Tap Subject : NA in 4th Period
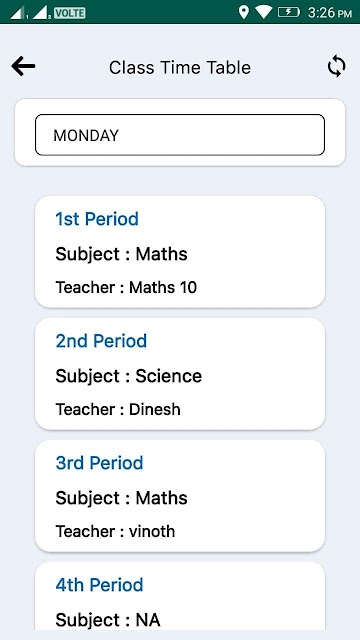Viewport: 360px width, 640px height. 108,620
